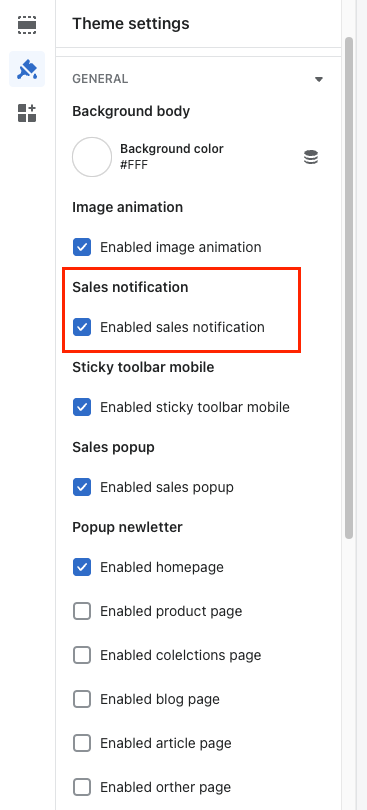The image size is (367, 810).
Task: Open the Sections icon in sidebar
Action: [27, 24]
